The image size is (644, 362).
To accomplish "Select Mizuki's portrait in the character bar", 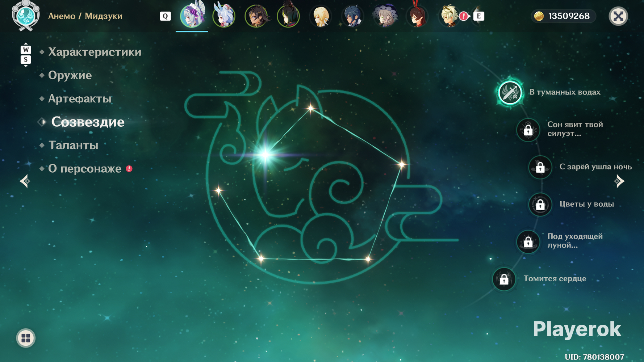I will 192,15.
